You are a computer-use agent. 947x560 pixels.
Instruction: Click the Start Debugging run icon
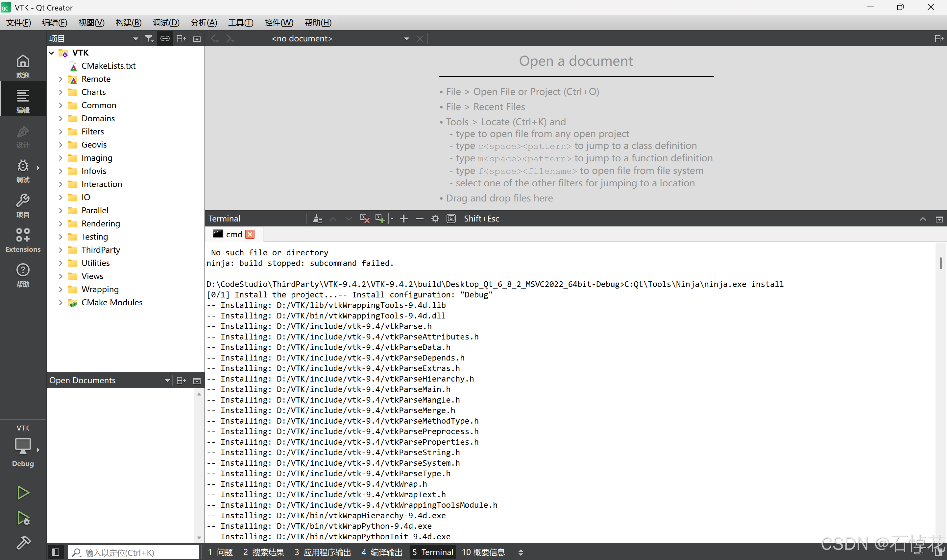(x=23, y=518)
